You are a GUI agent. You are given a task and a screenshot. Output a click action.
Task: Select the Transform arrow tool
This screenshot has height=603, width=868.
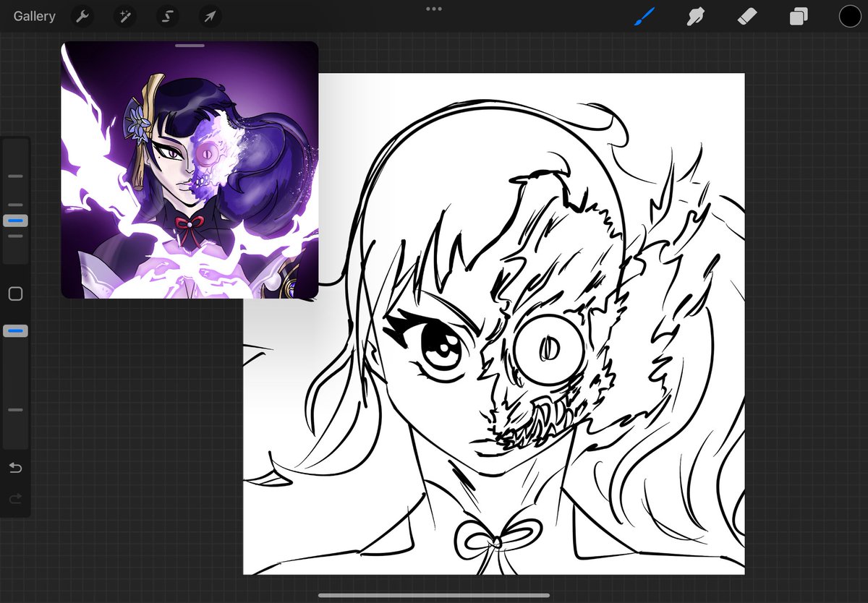click(210, 16)
